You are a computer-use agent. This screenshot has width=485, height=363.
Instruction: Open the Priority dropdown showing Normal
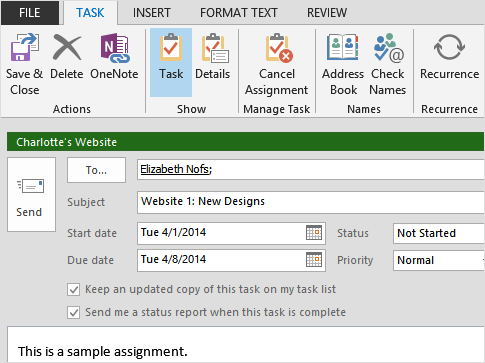pos(439,260)
